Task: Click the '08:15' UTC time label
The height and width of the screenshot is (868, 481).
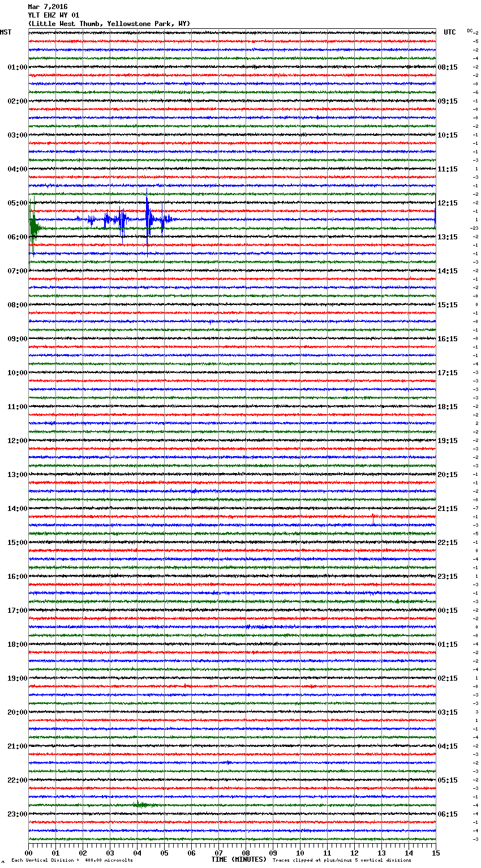Action: pyautogui.click(x=448, y=67)
